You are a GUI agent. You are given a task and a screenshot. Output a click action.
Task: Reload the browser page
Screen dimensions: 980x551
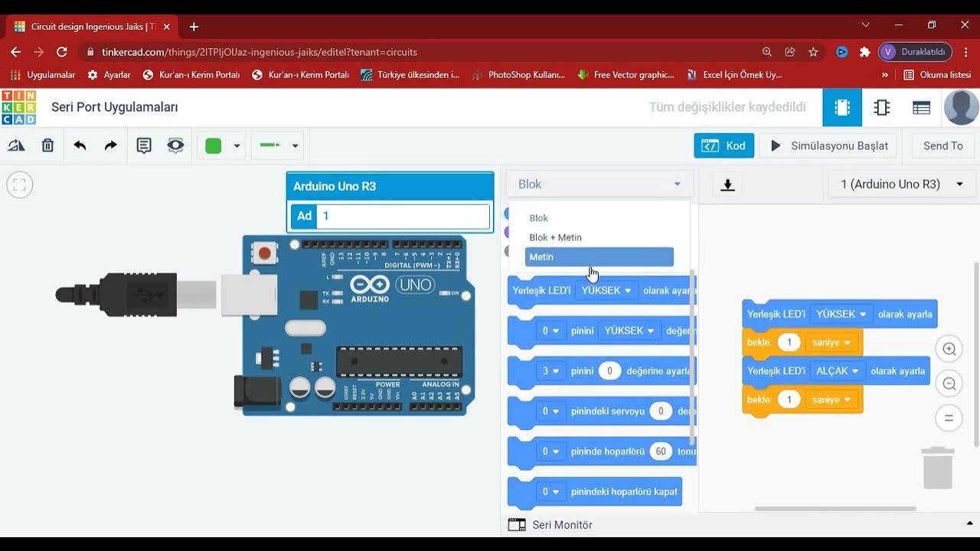62,52
